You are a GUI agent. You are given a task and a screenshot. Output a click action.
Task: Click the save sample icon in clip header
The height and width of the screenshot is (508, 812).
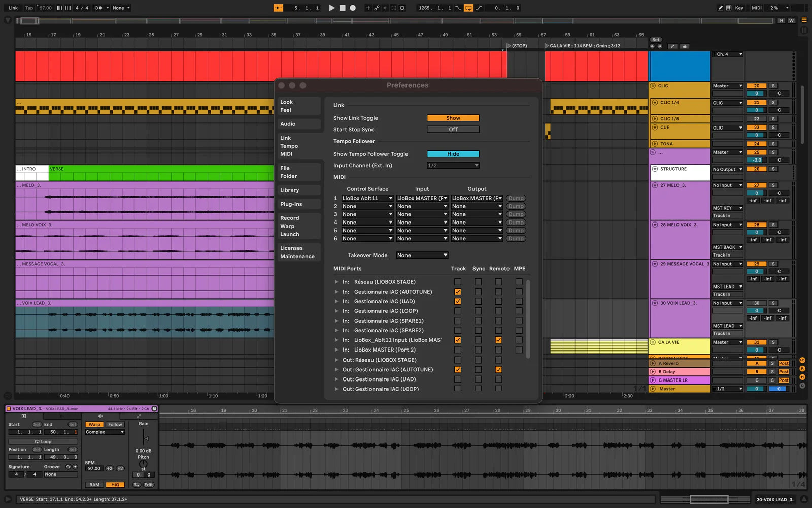[154, 408]
